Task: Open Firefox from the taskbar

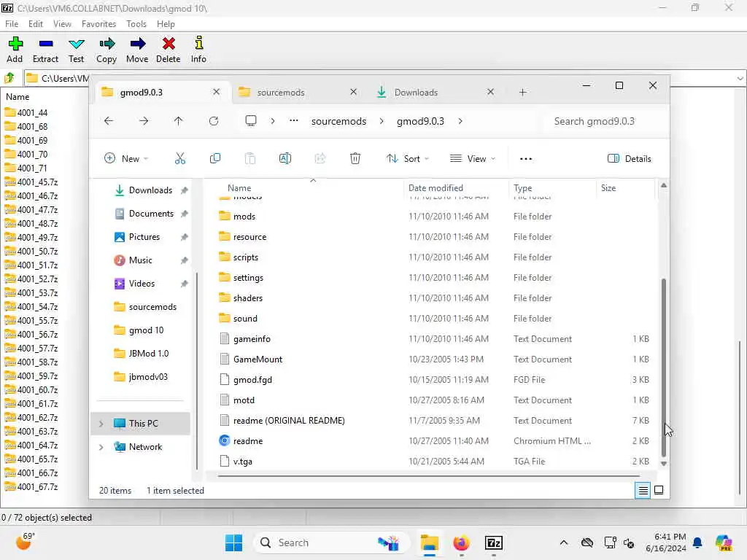Action: [x=461, y=542]
